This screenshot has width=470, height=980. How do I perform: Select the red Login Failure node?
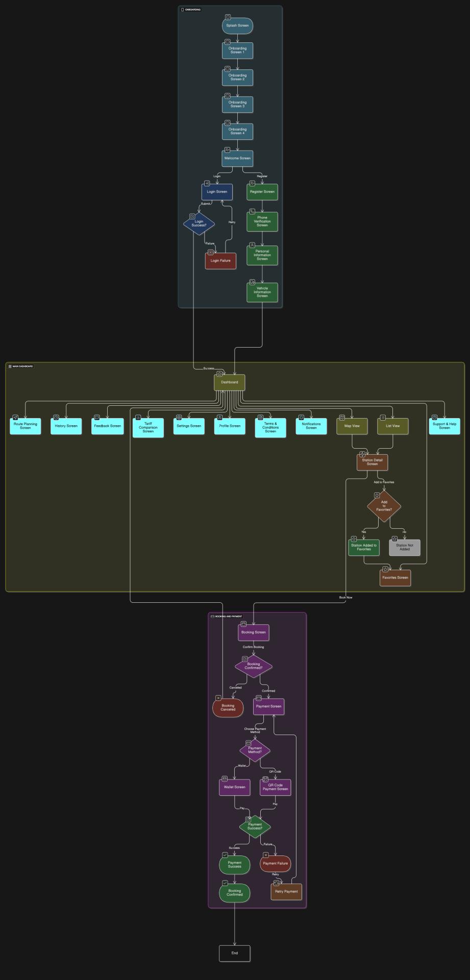tap(220, 261)
